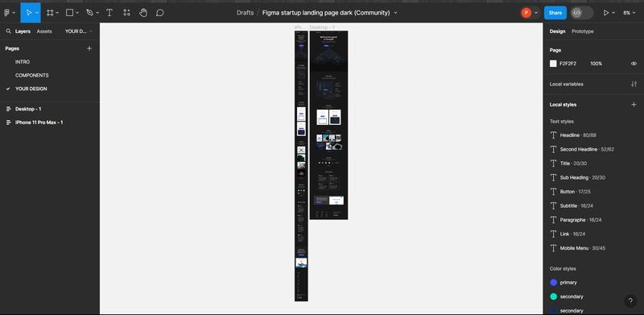Toggle page background visibility eye icon
Screen dimensions: 644x315
(x=634, y=64)
